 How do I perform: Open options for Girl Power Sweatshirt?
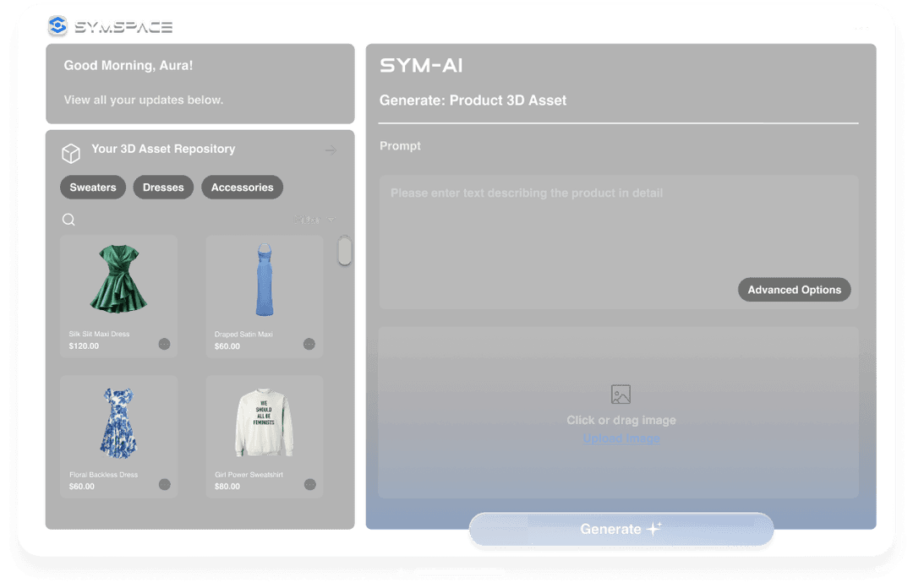click(309, 484)
